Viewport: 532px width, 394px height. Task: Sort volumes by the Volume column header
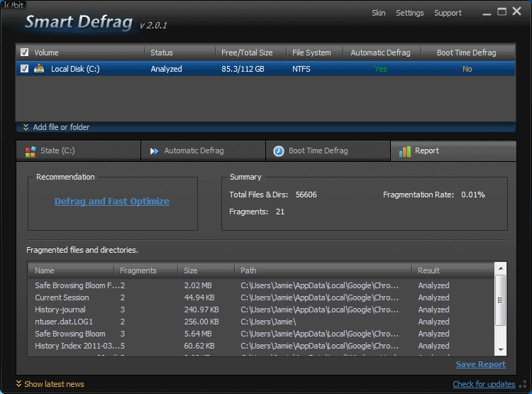coord(80,53)
